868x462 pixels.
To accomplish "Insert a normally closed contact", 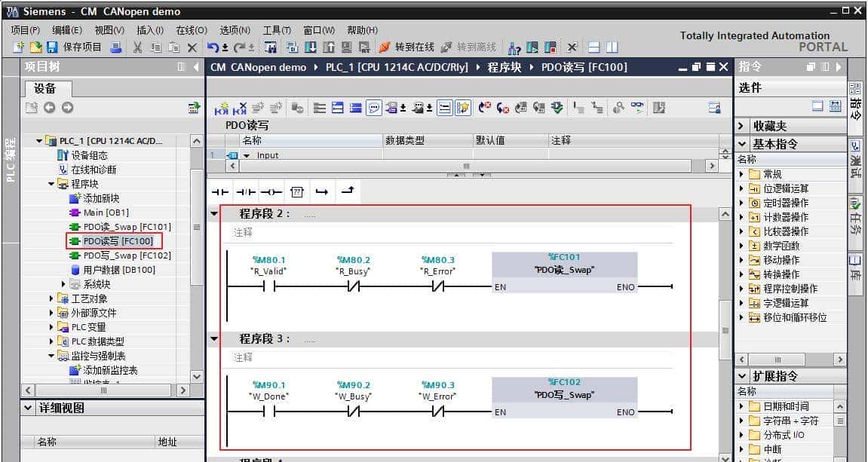I will pos(245,191).
